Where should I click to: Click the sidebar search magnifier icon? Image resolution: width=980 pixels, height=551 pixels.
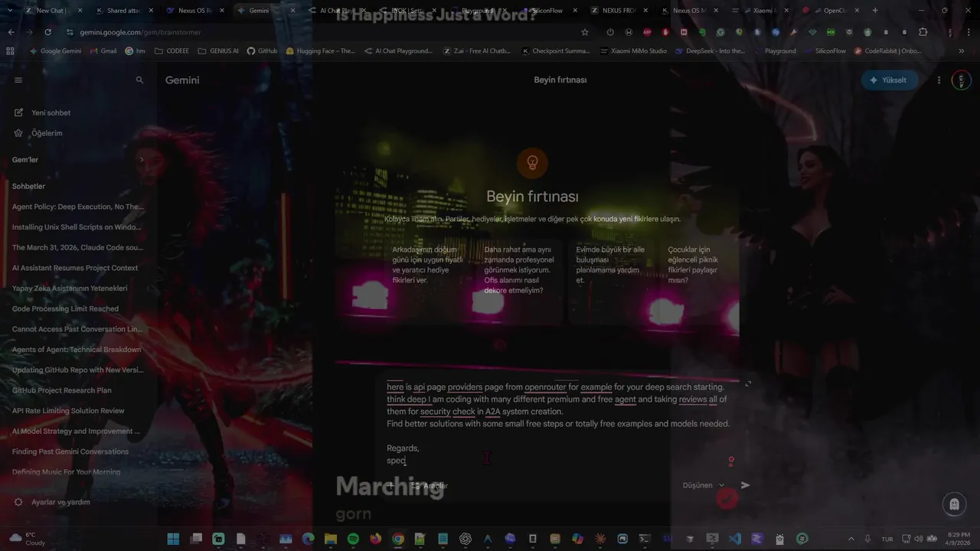pos(139,80)
